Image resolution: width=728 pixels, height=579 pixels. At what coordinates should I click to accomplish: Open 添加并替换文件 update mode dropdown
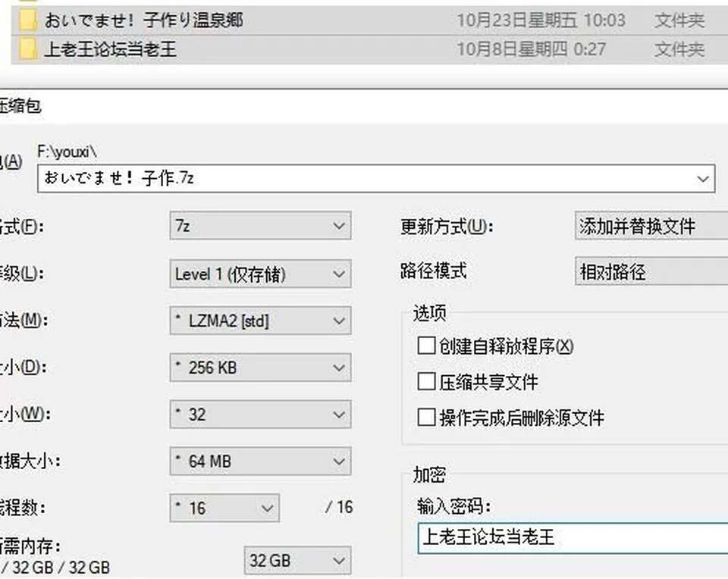pos(651,226)
